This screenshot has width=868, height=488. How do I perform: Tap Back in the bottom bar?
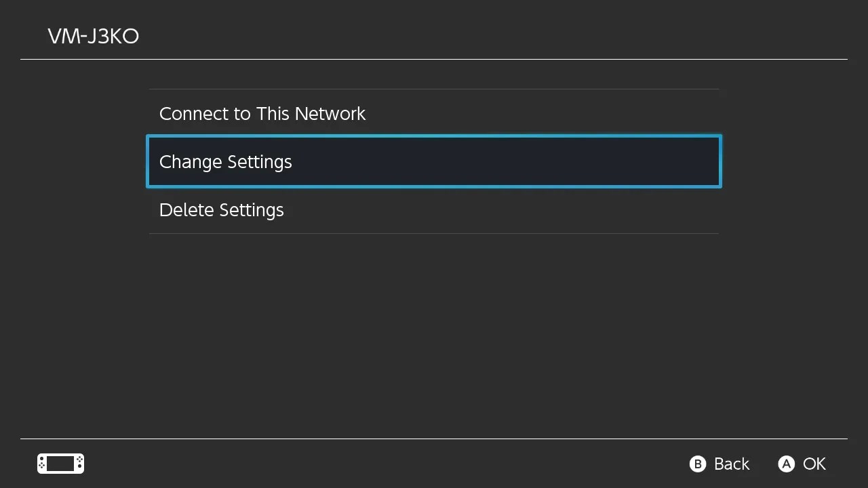[x=730, y=464]
